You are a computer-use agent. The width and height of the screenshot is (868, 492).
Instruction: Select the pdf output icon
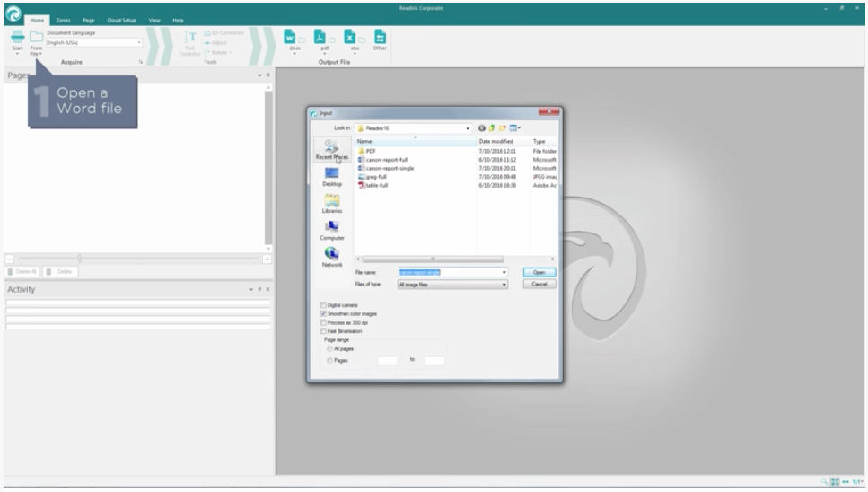point(320,37)
